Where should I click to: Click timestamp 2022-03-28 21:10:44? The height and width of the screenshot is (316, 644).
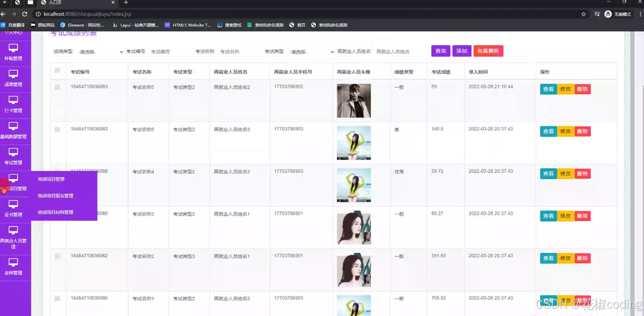click(x=491, y=86)
